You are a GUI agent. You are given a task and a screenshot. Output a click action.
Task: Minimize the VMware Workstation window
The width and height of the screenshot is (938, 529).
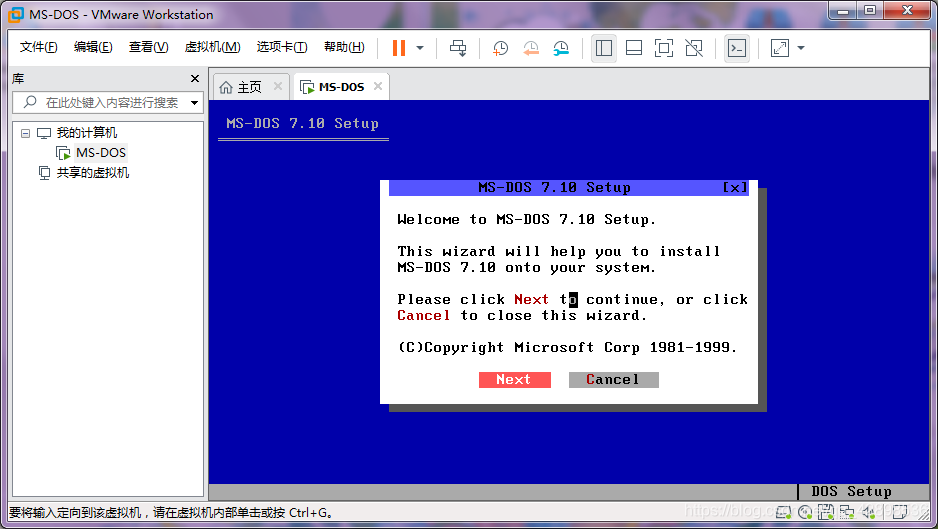[843, 11]
